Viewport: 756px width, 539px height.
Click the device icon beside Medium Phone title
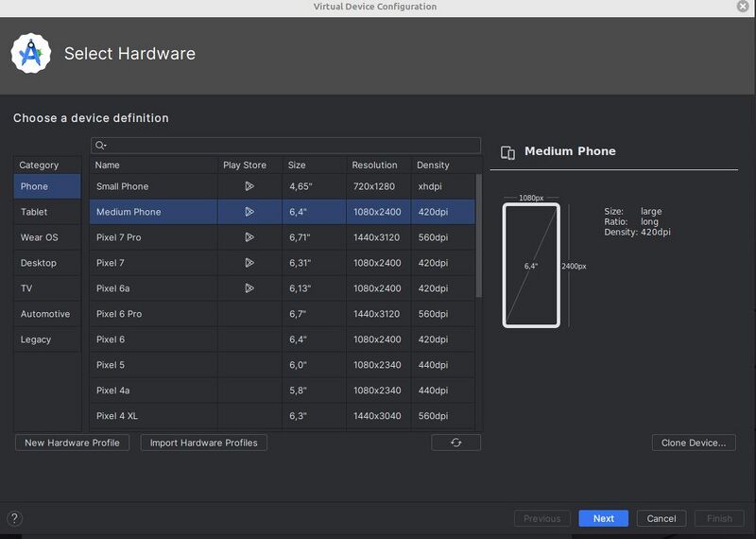click(x=507, y=152)
